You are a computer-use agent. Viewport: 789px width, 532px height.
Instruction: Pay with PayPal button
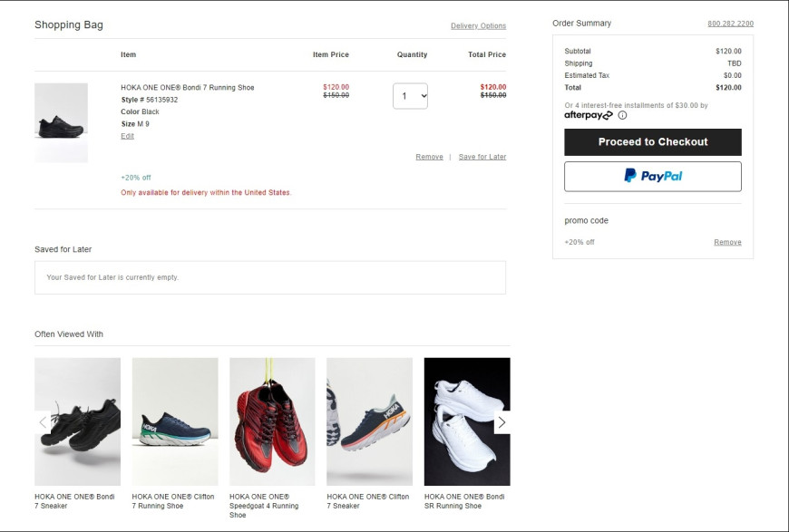(x=653, y=176)
